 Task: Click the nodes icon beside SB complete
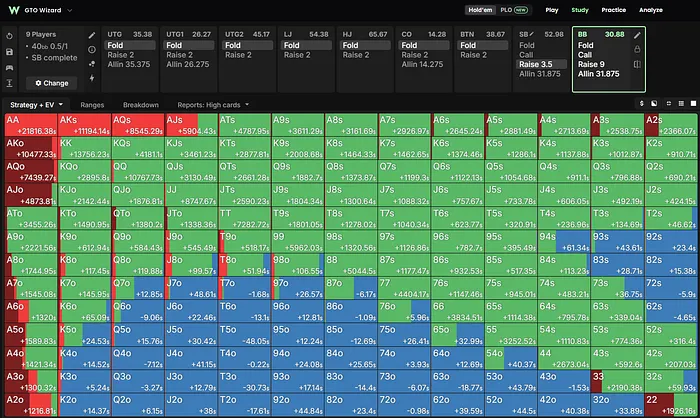click(x=92, y=64)
